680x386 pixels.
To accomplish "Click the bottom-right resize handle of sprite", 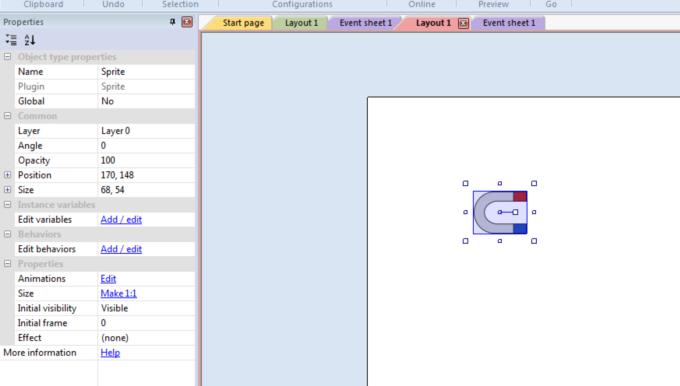I will pyautogui.click(x=534, y=241).
